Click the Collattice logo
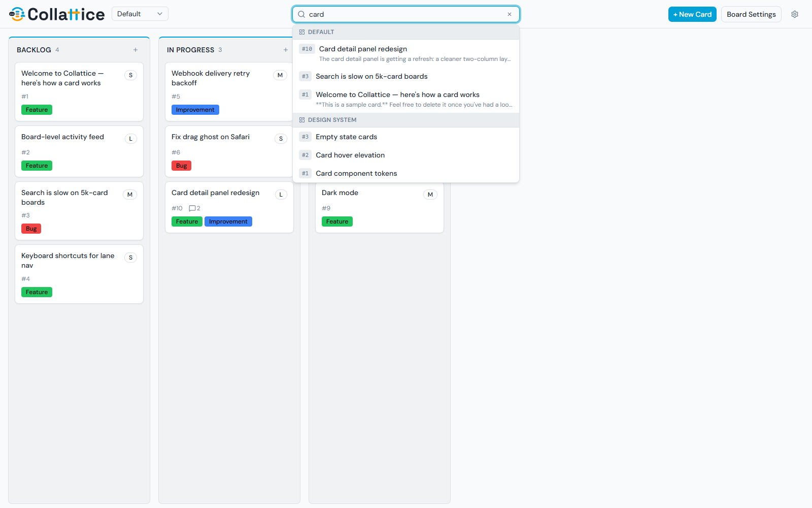 [x=57, y=14]
